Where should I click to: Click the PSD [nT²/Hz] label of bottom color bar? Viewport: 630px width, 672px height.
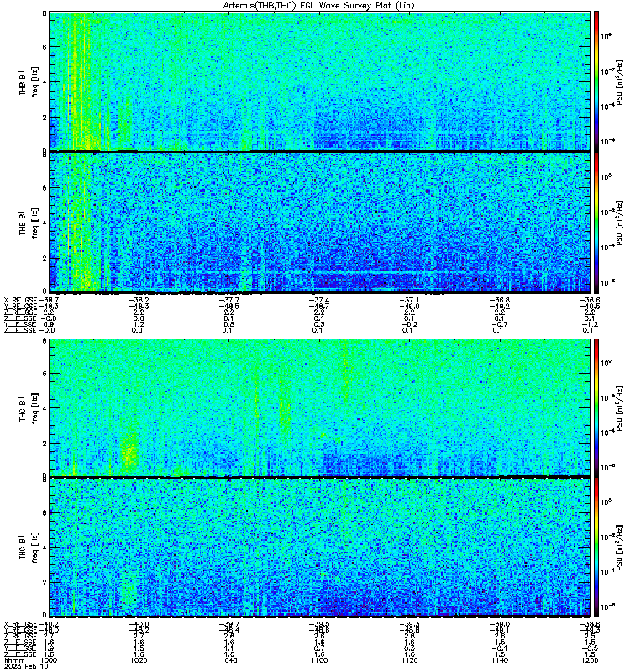point(619,548)
